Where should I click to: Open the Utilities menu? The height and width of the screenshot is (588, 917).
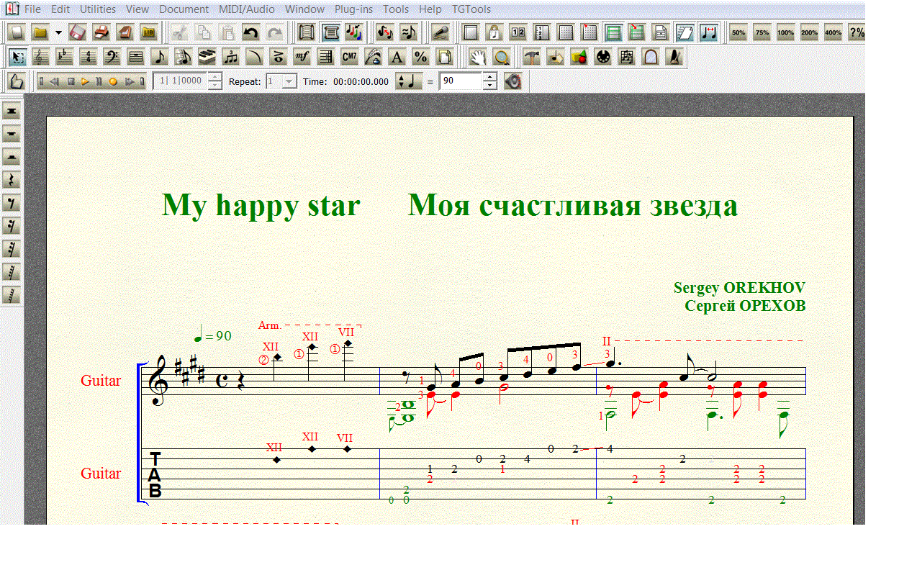tap(98, 9)
